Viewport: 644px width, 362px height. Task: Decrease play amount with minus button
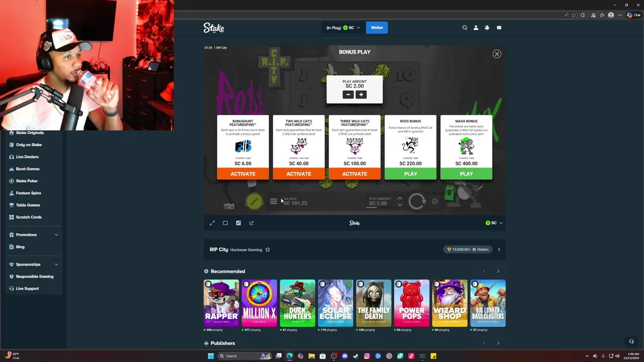point(348,95)
